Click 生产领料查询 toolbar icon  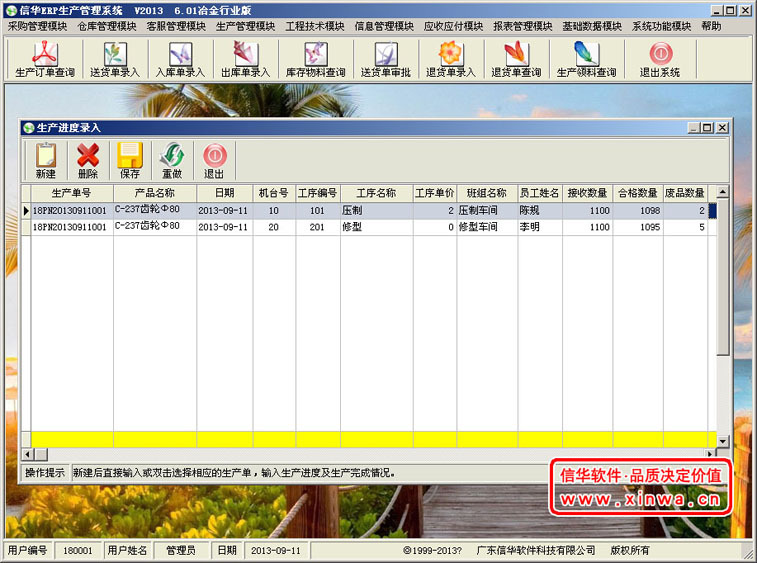[586, 59]
